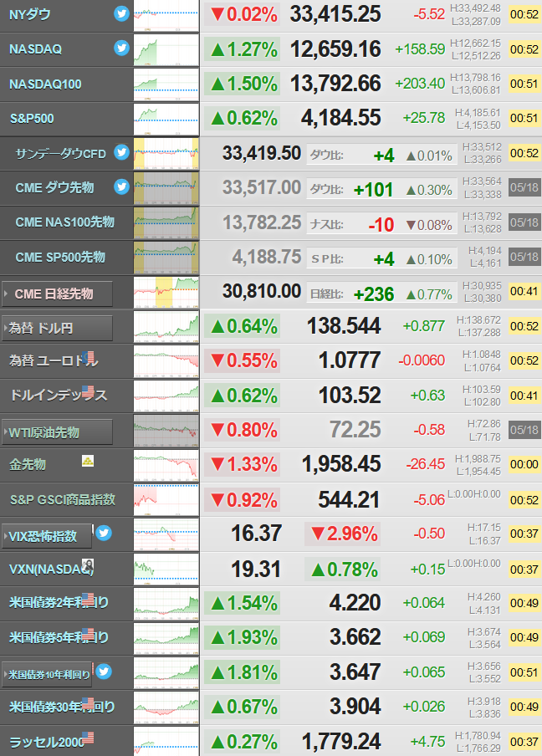Expand the VIX恐怖指数 button
542x756 pixels.
click(47, 536)
